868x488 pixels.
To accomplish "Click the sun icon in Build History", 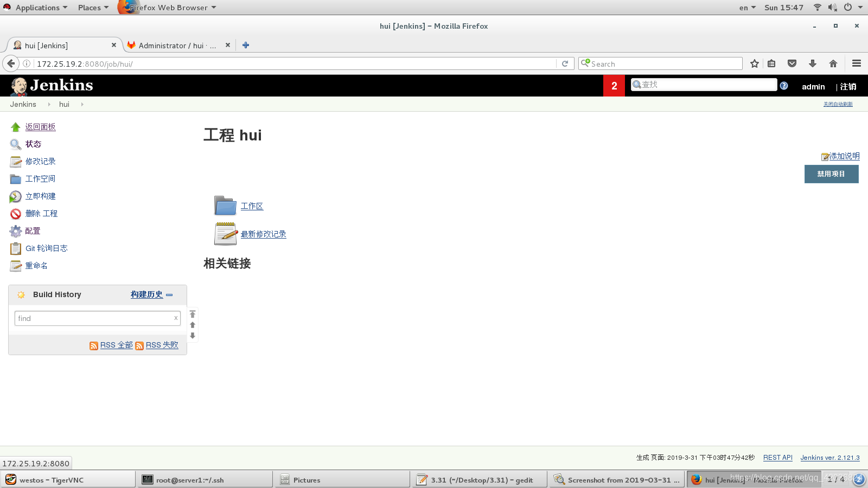I will coord(21,295).
